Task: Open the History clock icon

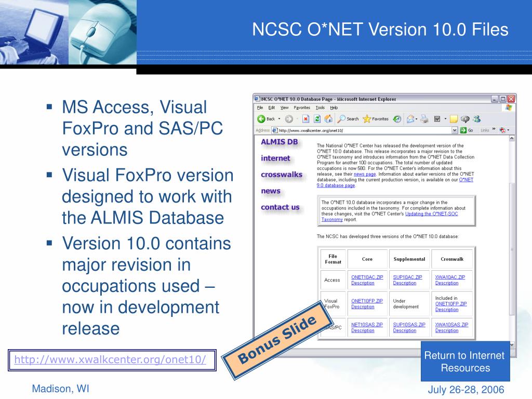Action: (397, 119)
